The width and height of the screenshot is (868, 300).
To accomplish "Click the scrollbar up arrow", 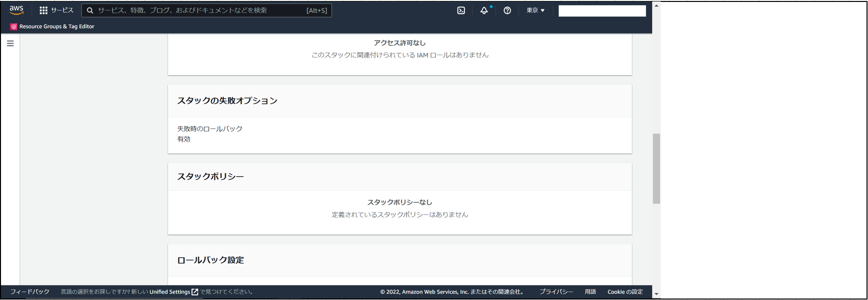I will pos(656,5).
